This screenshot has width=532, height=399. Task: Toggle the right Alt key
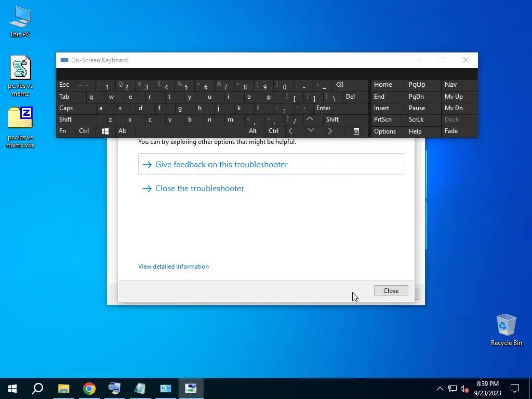click(x=256, y=131)
